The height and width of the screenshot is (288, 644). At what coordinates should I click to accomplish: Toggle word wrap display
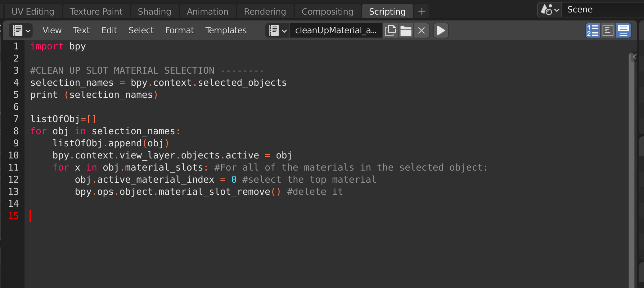click(608, 30)
